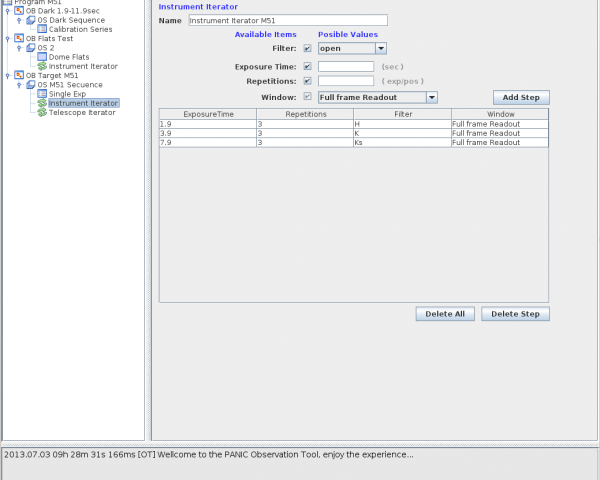Click the OB Dark 1.9-11.9sec block icon
The height and width of the screenshot is (480, 600).
[x=19, y=11]
